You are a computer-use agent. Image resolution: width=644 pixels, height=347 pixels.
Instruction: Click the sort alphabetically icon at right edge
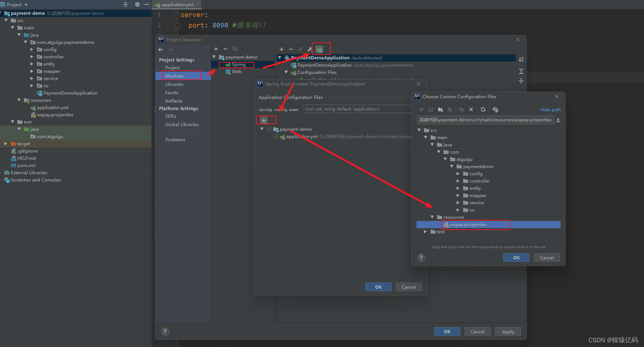tap(521, 59)
